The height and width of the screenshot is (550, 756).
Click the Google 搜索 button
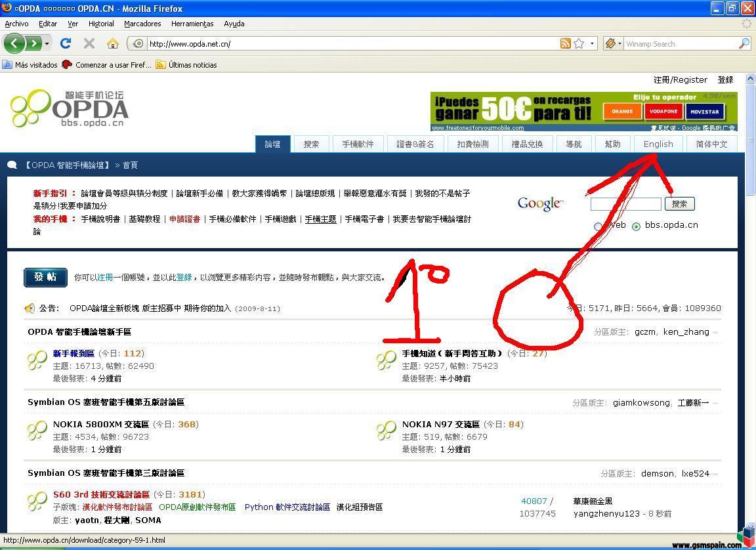pos(679,204)
